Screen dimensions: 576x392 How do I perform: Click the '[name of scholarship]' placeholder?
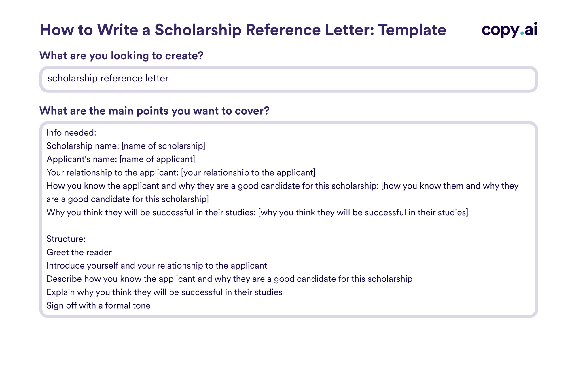[x=163, y=146]
